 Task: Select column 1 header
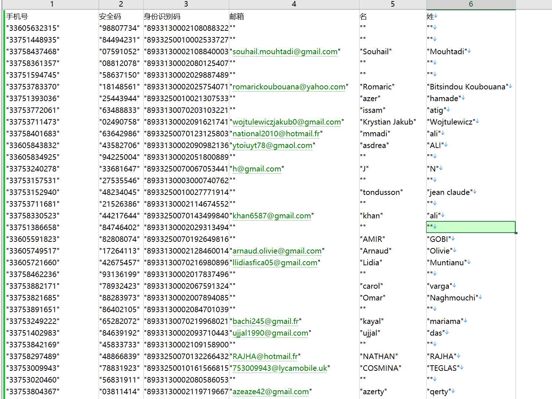point(52,4)
